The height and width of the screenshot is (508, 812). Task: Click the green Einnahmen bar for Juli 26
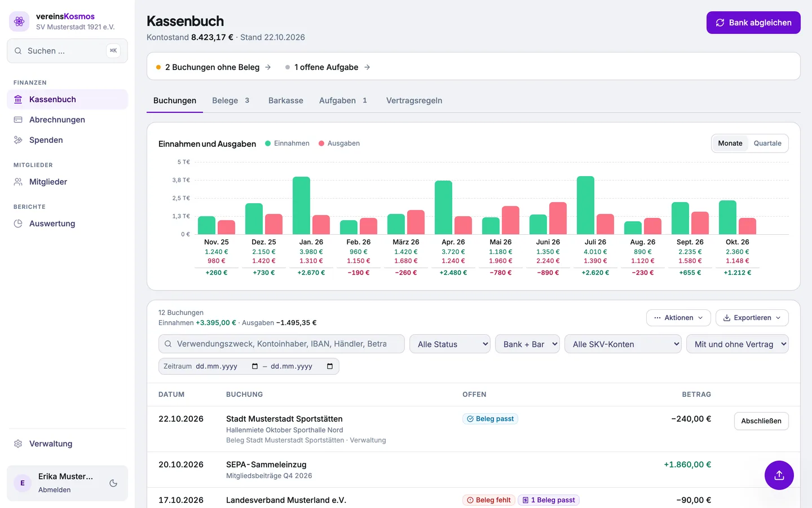pyautogui.click(x=585, y=205)
